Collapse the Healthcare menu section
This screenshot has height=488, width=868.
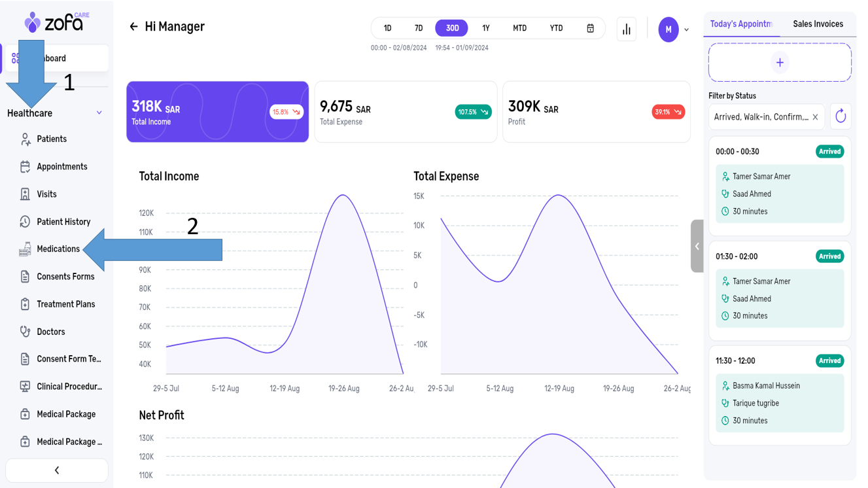coord(99,113)
